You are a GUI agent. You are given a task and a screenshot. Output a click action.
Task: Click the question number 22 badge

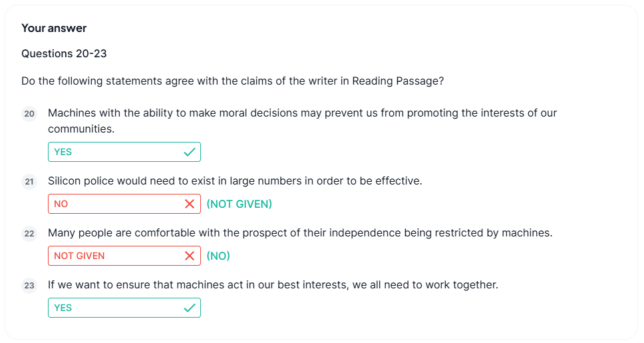(29, 234)
